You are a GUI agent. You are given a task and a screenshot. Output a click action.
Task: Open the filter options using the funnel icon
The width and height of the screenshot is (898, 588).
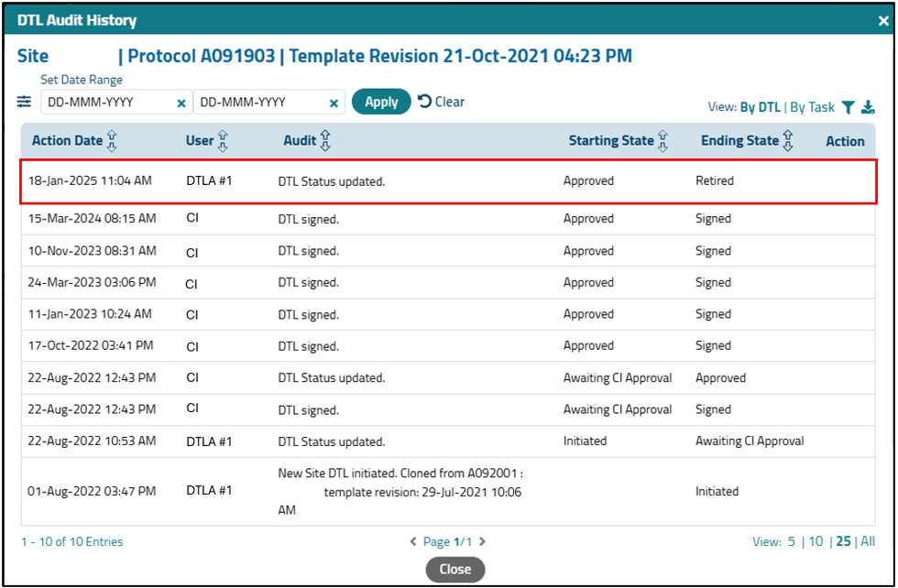point(849,107)
